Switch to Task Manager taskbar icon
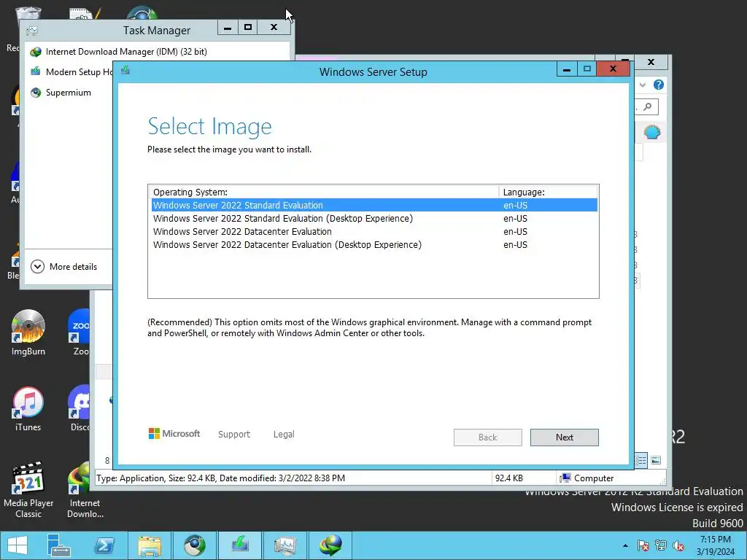This screenshot has height=560, width=747. pyautogui.click(x=285, y=545)
